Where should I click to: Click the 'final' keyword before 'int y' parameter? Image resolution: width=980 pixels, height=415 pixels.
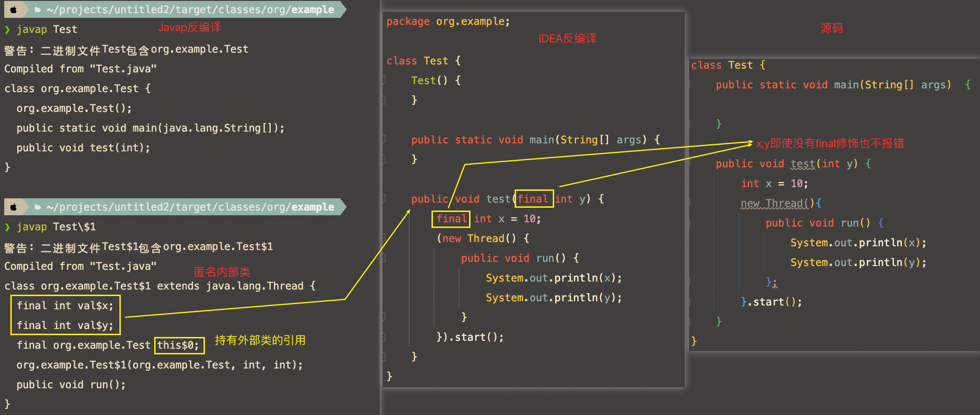533,199
